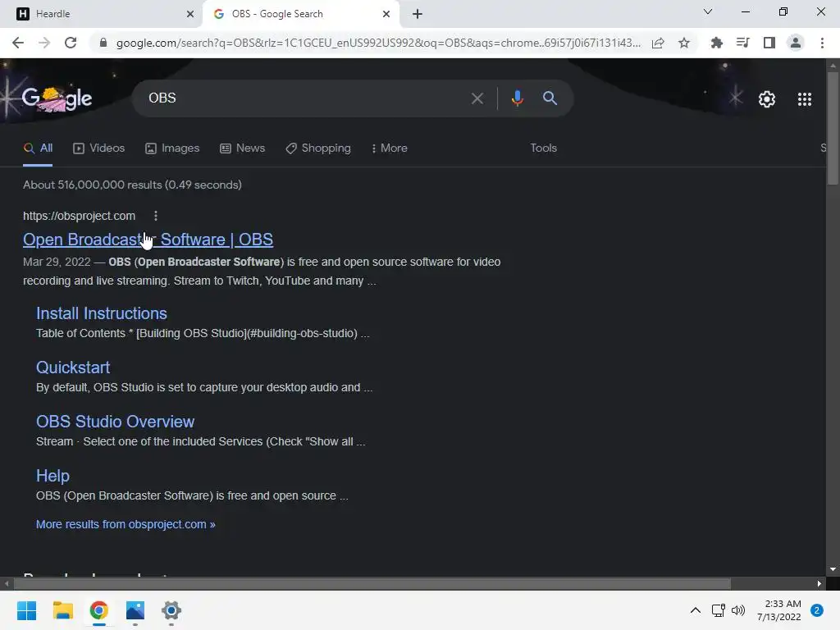Click the vertical scrollbar thumb
840x630 pixels.
tap(833, 127)
